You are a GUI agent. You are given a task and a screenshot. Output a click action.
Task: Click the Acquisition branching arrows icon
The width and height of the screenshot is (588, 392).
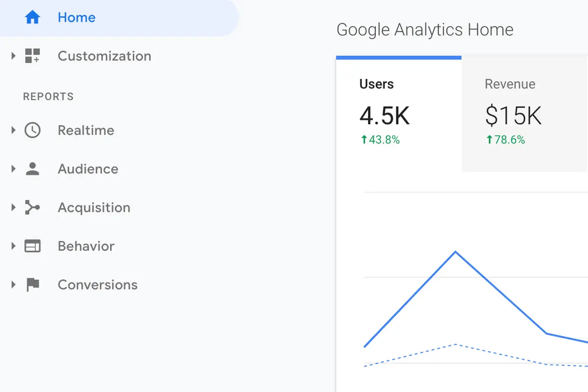tap(32, 208)
